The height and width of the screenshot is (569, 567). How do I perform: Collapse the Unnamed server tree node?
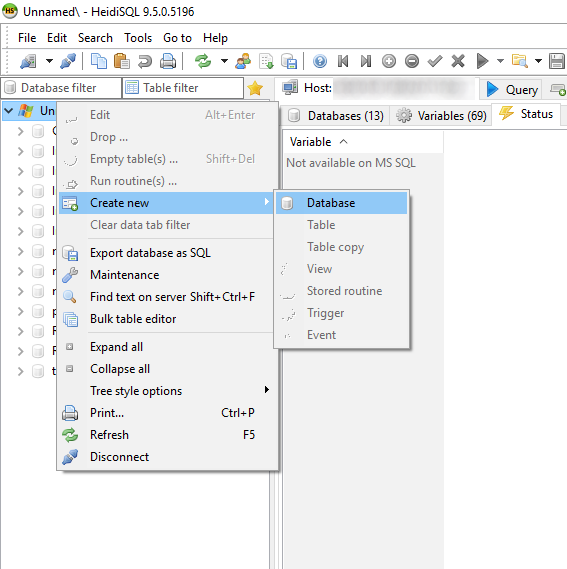[9, 111]
